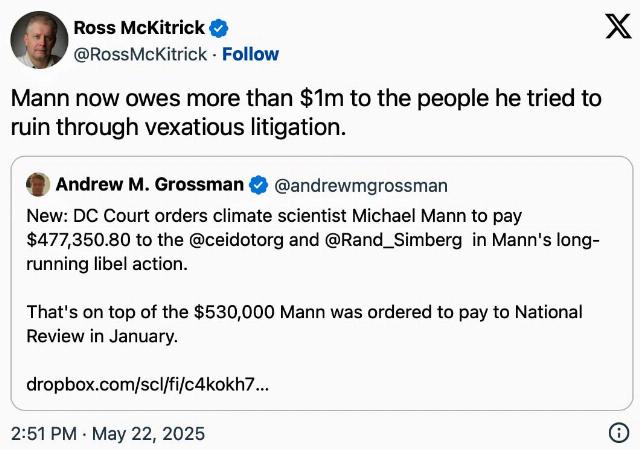Click the quoted paragraph mentioning National Review
Viewport: 640px width, 450px height.
tap(304, 324)
